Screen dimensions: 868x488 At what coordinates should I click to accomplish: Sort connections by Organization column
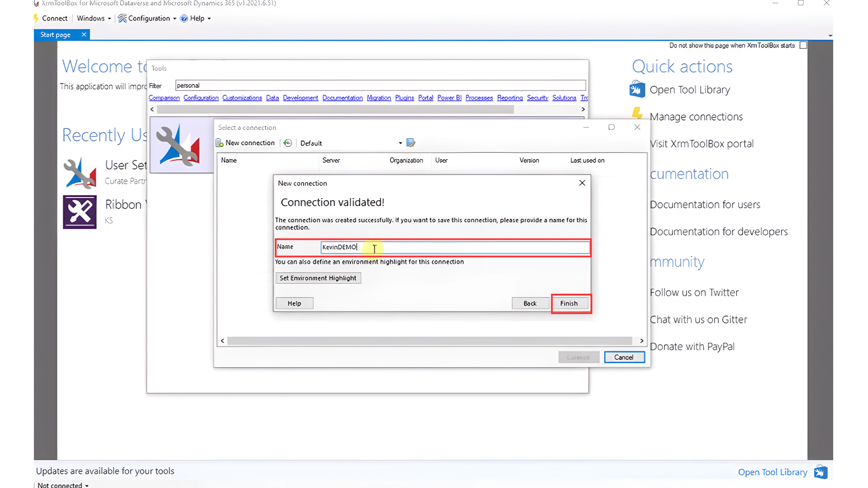pos(406,160)
